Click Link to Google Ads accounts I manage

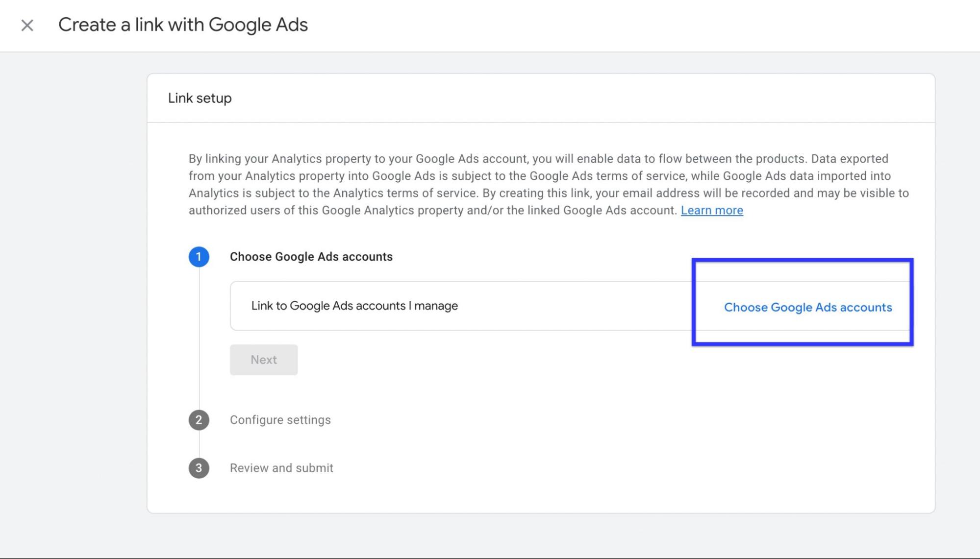pos(354,306)
